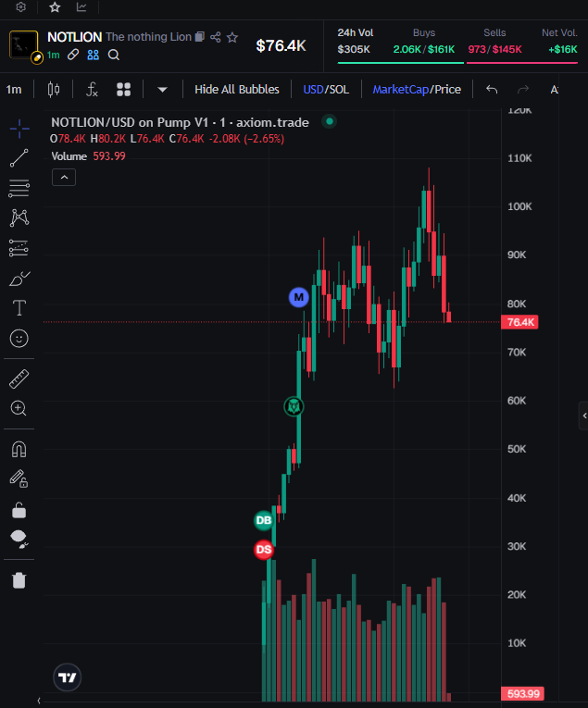Click the trash remove drawings icon
The height and width of the screenshot is (708, 588).
[x=19, y=580]
